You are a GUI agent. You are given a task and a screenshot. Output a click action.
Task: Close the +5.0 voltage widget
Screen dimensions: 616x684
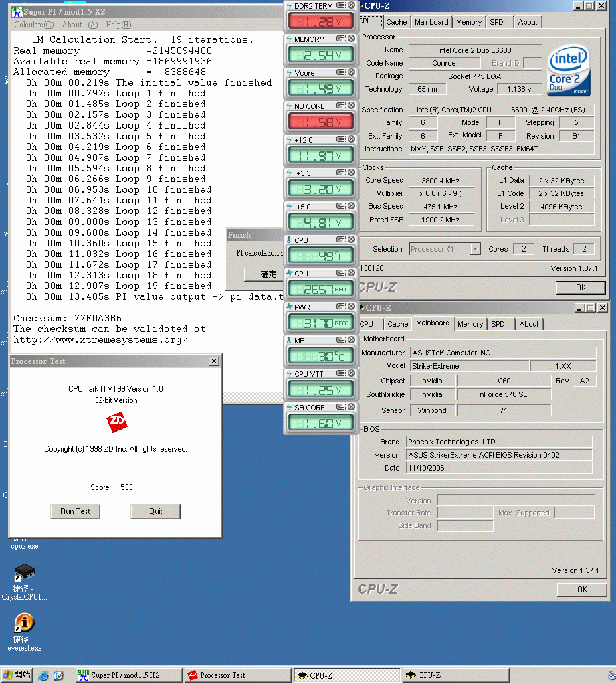point(351,206)
